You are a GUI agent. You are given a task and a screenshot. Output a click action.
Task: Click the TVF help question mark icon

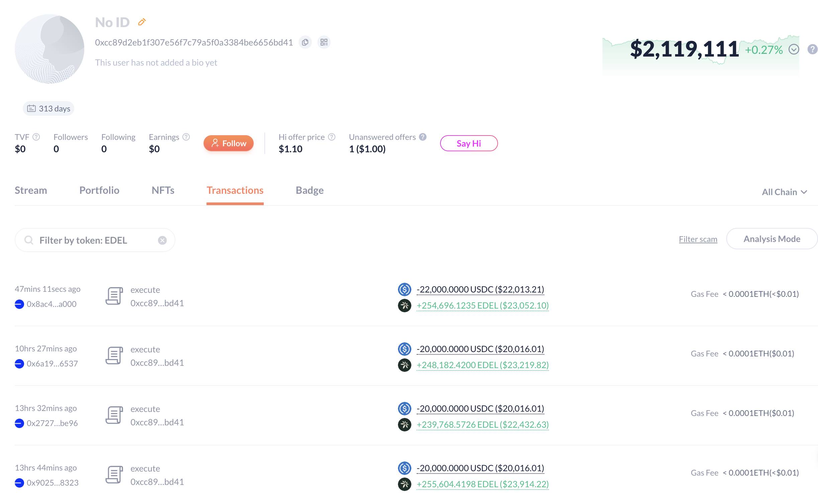point(36,137)
